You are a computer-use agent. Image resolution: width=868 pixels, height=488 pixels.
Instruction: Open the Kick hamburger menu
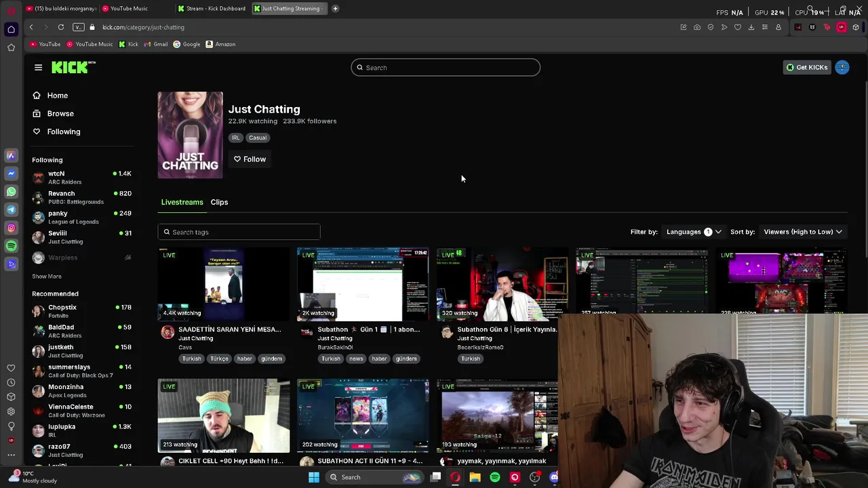pyautogui.click(x=38, y=67)
